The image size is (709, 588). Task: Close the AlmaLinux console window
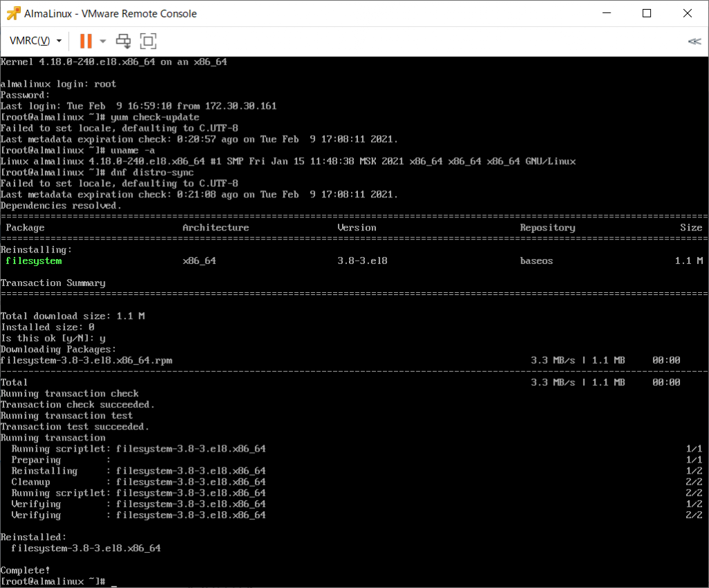(688, 13)
